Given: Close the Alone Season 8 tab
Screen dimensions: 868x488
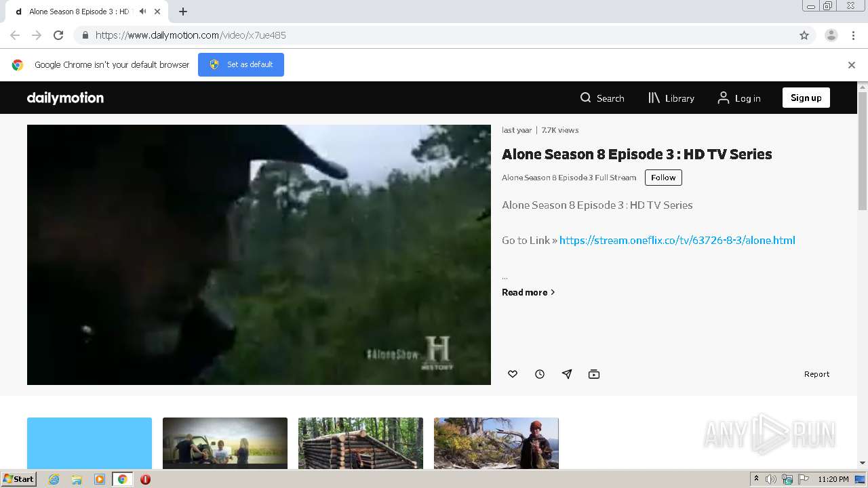Looking at the screenshot, I should point(158,12).
